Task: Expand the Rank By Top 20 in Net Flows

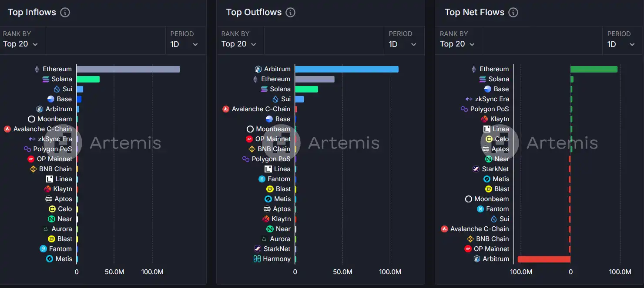Action: pyautogui.click(x=457, y=44)
